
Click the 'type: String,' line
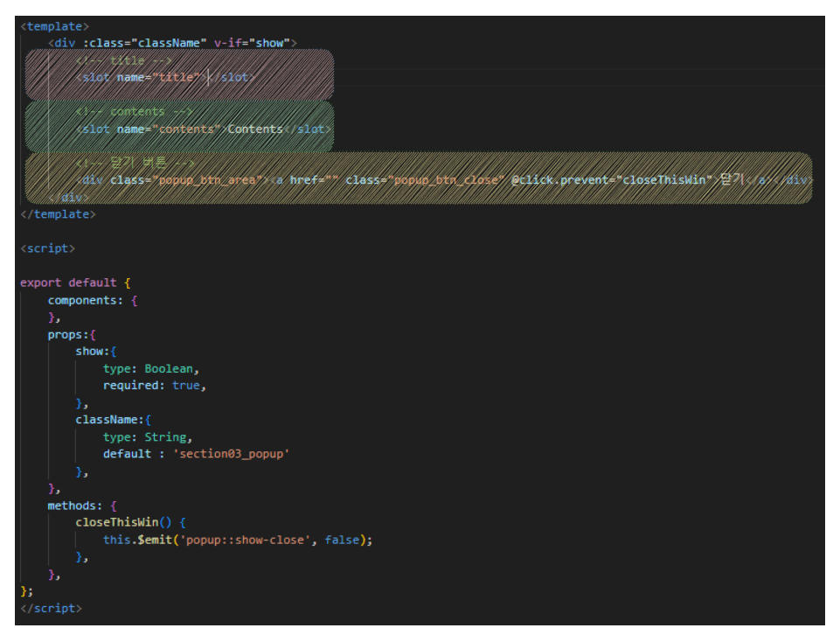pos(148,437)
